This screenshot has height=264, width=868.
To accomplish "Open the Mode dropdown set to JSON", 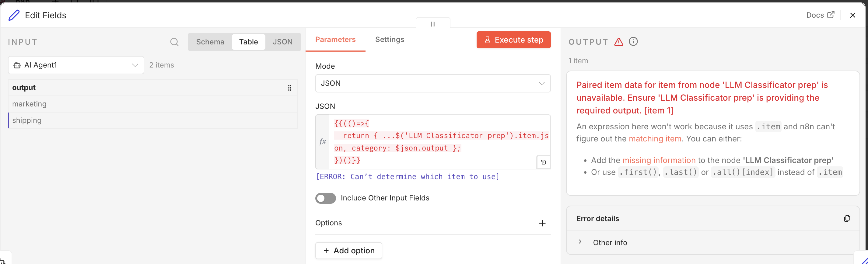I will pos(433,83).
